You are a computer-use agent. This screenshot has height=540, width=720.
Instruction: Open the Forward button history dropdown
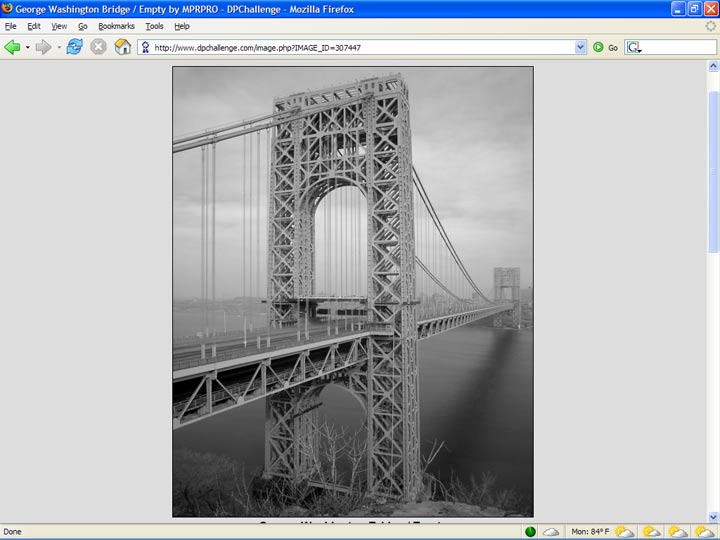point(59,47)
